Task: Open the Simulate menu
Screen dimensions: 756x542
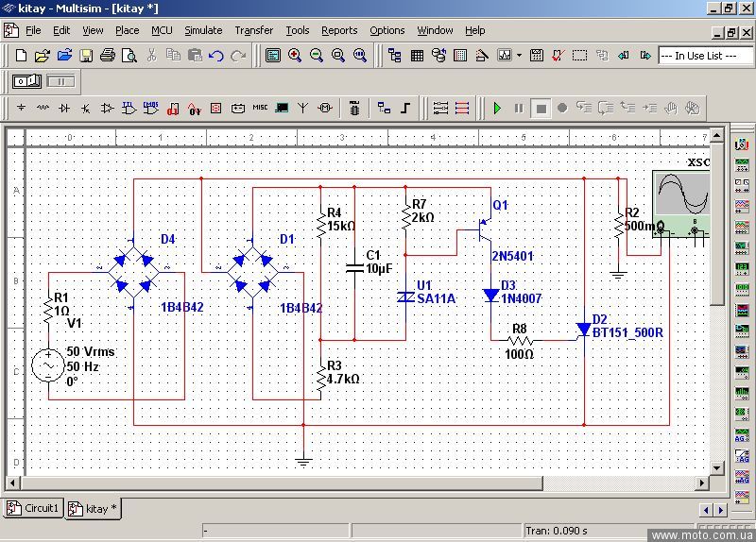Action: [203, 30]
